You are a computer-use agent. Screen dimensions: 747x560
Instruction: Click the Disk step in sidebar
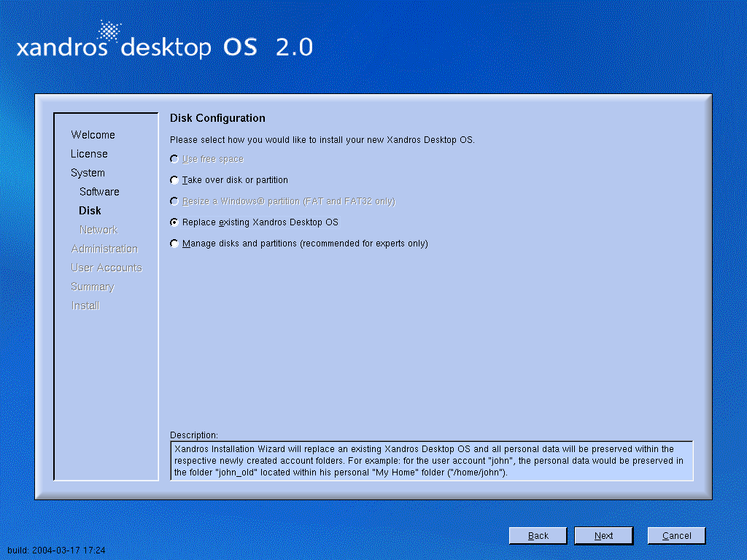(90, 211)
